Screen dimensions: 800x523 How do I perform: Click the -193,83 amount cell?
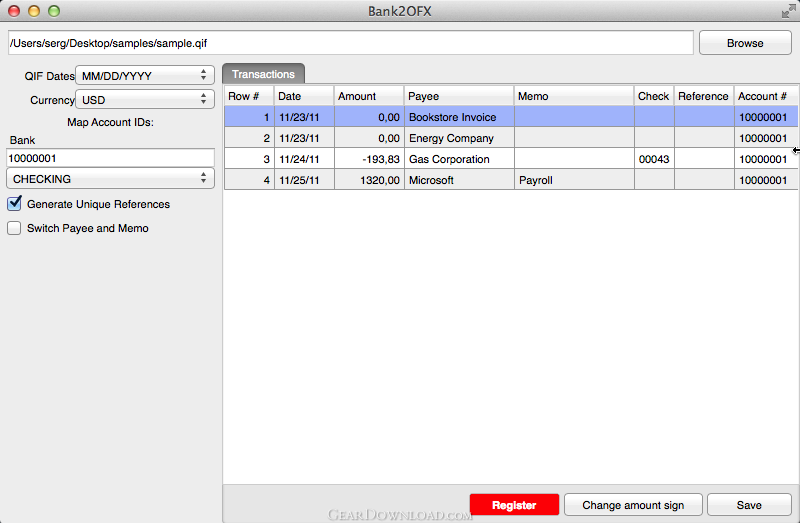(x=369, y=159)
